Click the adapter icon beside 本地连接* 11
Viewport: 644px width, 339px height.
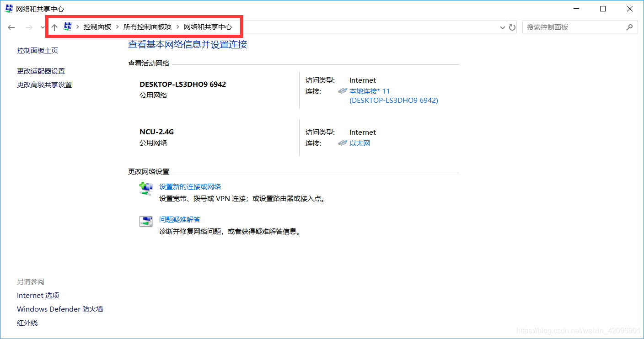[343, 91]
